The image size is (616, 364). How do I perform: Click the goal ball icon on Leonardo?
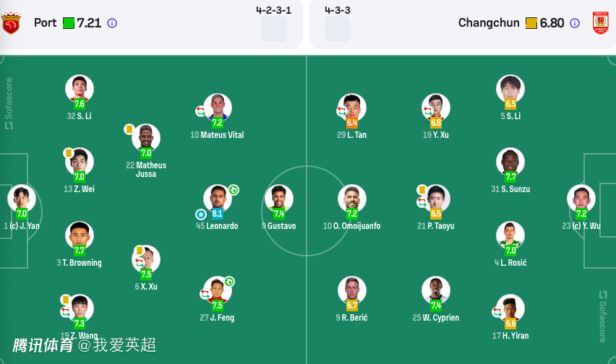[234, 190]
